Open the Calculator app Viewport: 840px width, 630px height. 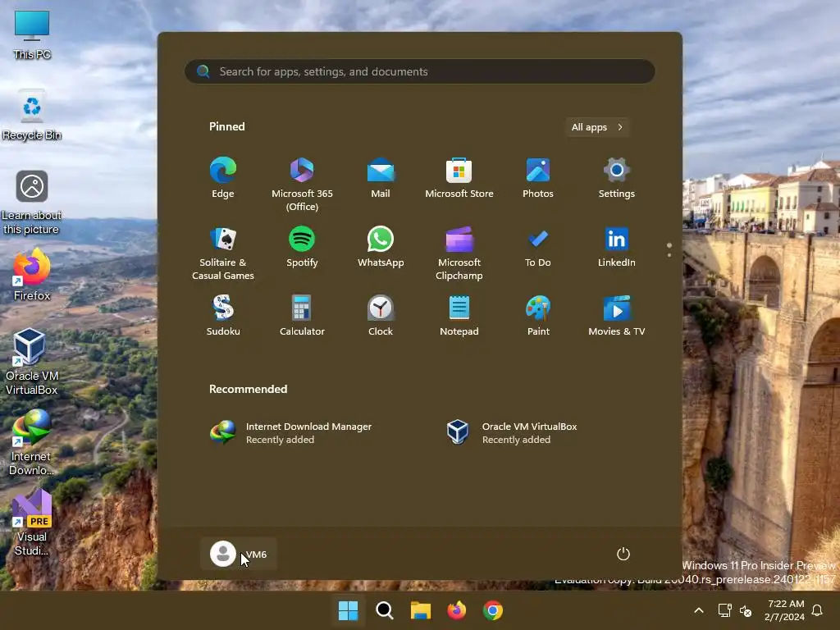302,316
